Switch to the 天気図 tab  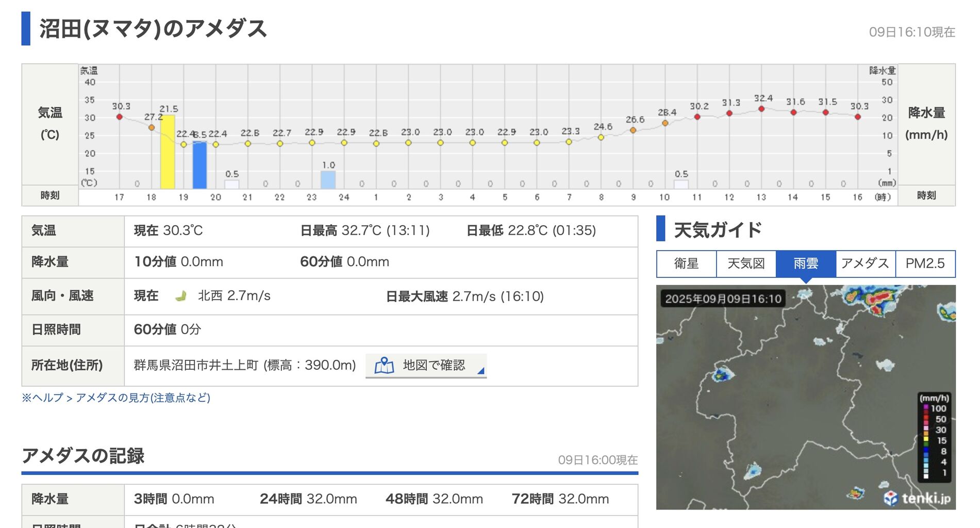(x=746, y=263)
